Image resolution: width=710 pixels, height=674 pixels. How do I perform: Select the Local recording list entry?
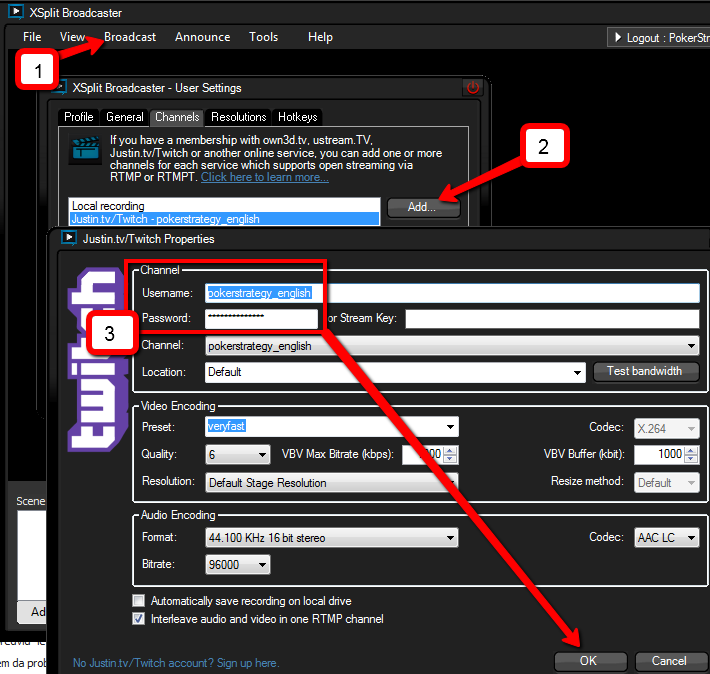[224, 206]
